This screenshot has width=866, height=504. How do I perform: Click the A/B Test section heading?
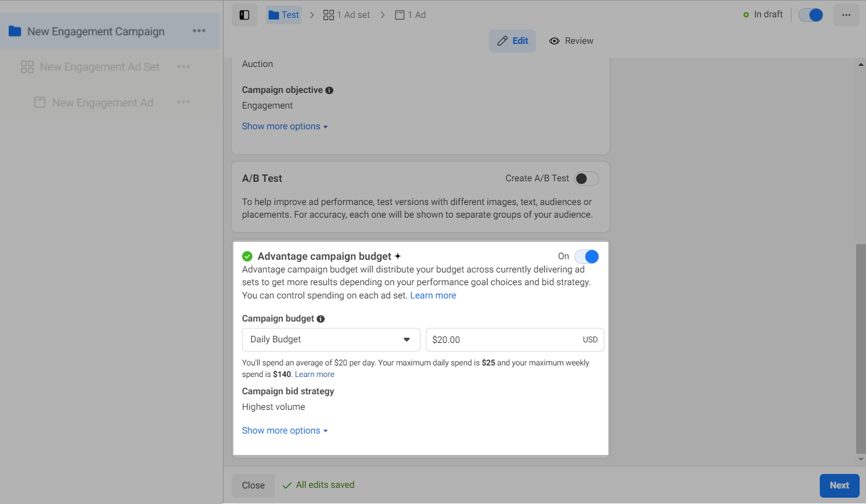pyautogui.click(x=262, y=178)
